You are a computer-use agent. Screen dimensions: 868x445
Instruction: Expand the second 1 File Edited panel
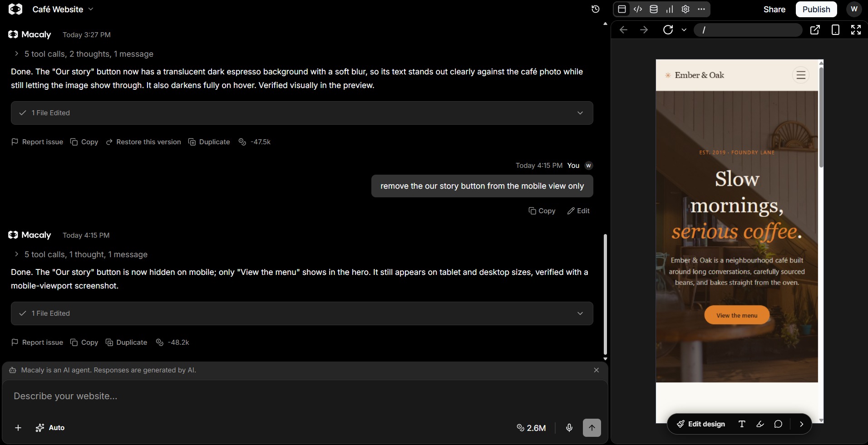(302, 313)
